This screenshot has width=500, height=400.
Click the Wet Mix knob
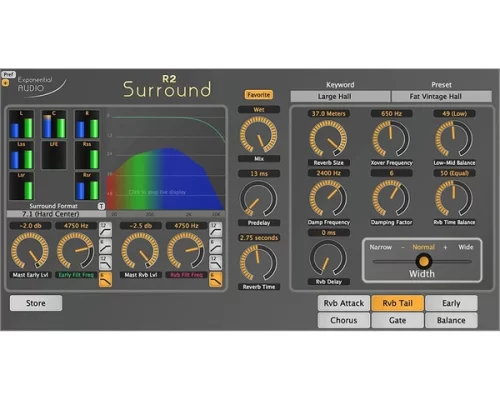[259, 135]
